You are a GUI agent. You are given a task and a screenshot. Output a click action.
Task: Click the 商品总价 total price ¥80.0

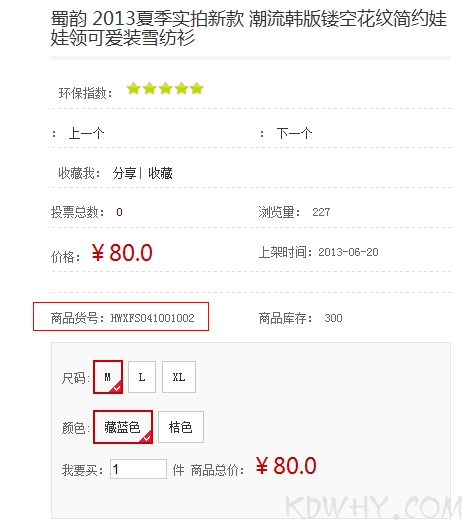tap(286, 466)
